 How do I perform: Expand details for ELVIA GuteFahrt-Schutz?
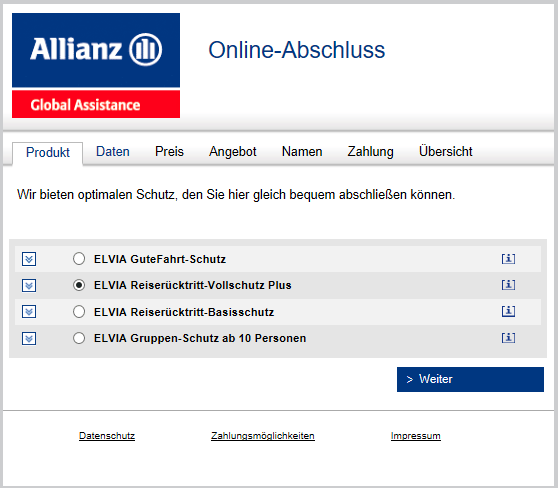pos(29,259)
